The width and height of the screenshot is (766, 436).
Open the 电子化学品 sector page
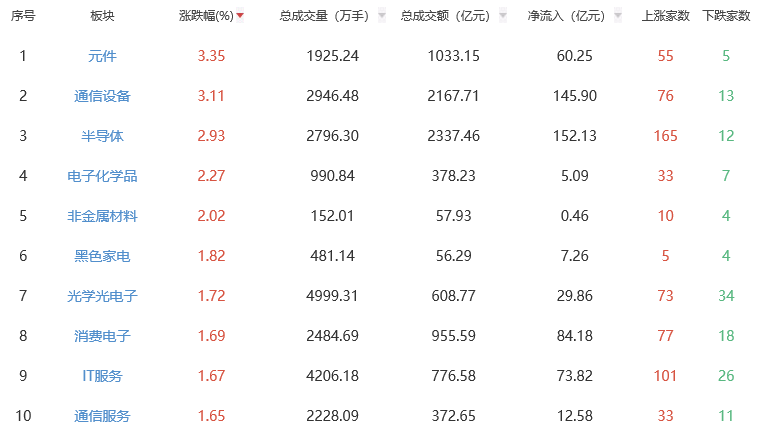pyautogui.click(x=102, y=176)
